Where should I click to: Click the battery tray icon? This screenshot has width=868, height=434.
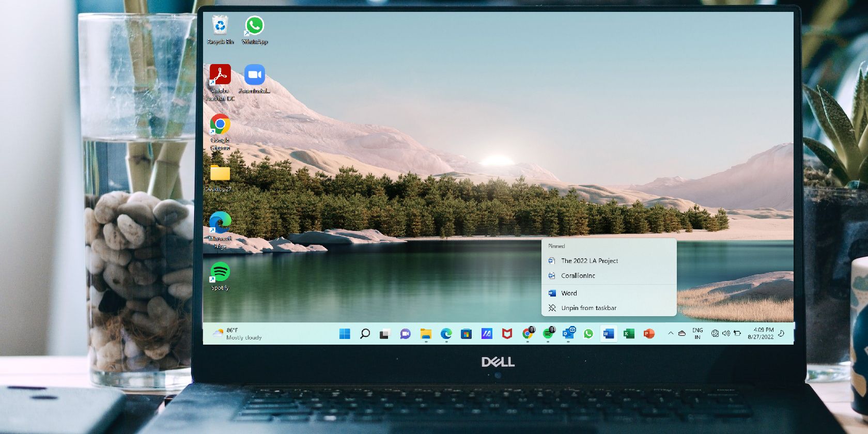(737, 334)
